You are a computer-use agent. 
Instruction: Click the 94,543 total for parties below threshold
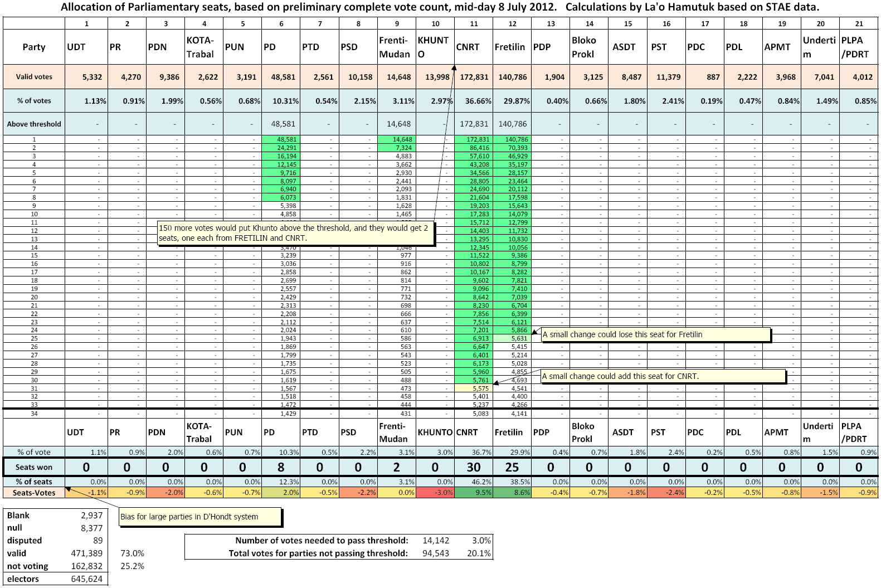click(435, 553)
